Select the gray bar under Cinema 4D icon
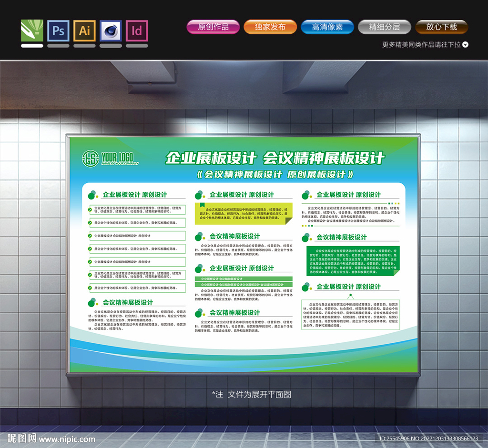Screen dimensions: 488x448 pyautogui.click(x=111, y=46)
